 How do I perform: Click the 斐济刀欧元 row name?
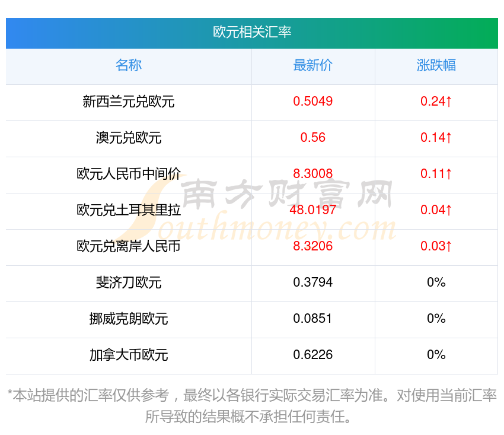click(129, 282)
